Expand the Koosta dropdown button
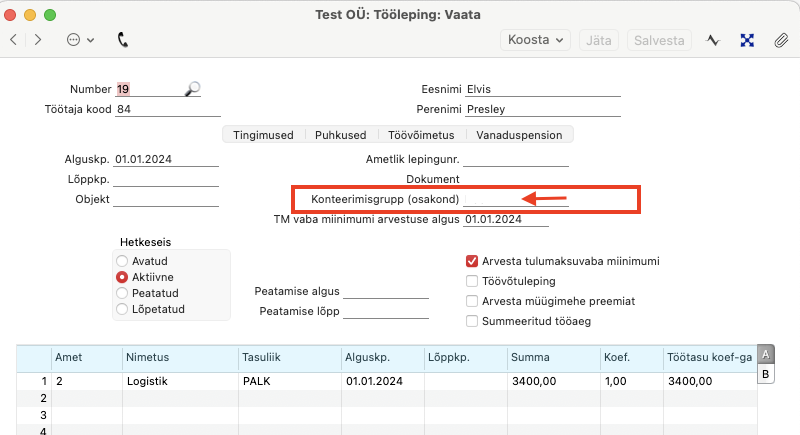 [x=535, y=40]
